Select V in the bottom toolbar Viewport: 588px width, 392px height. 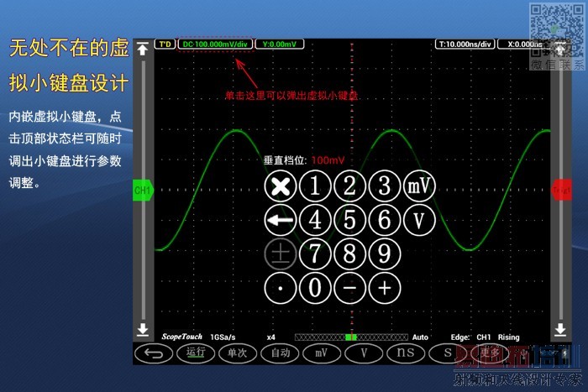(x=364, y=353)
